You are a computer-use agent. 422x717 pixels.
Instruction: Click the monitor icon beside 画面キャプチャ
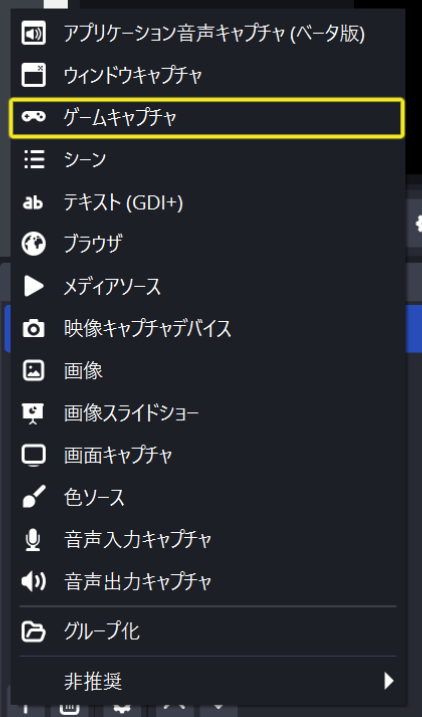33,455
